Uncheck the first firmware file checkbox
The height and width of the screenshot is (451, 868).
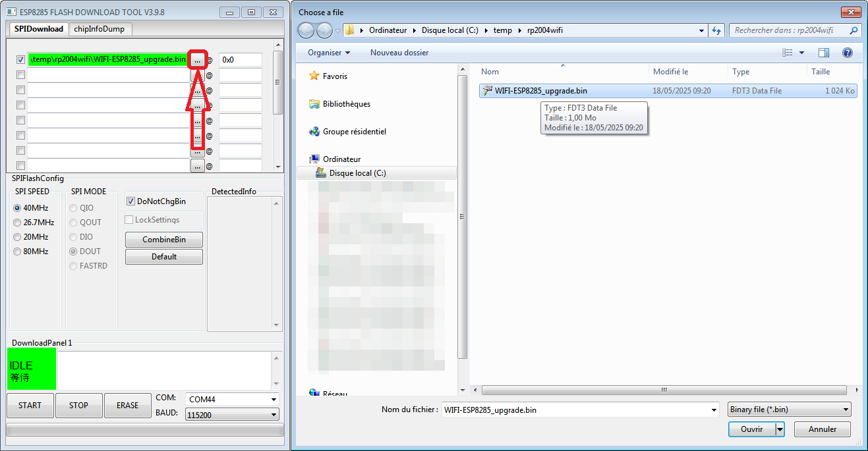tap(21, 60)
